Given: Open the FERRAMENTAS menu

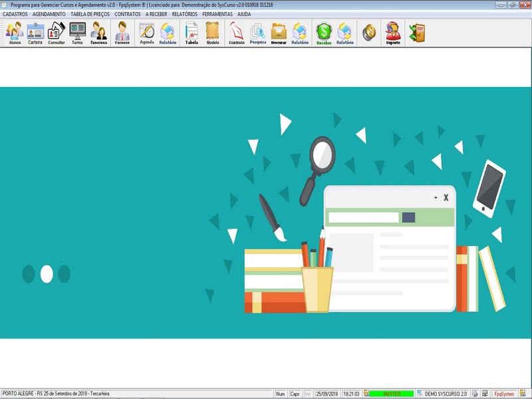Looking at the screenshot, I should tap(217, 14).
